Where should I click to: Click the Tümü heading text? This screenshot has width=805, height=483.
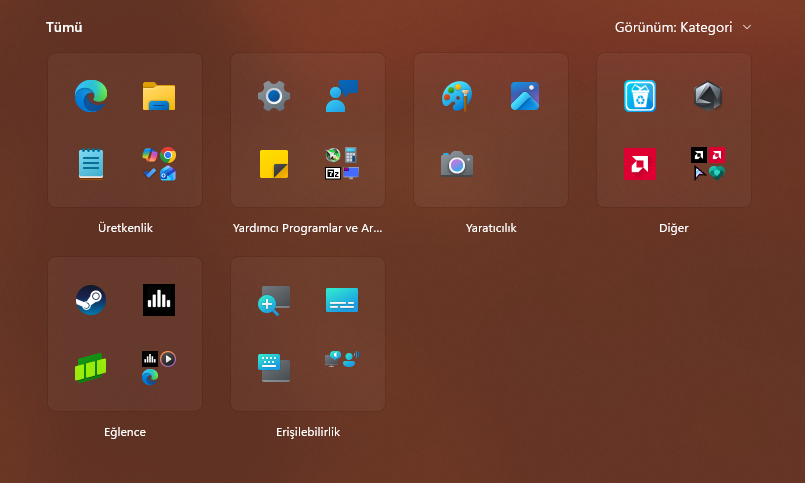64,27
